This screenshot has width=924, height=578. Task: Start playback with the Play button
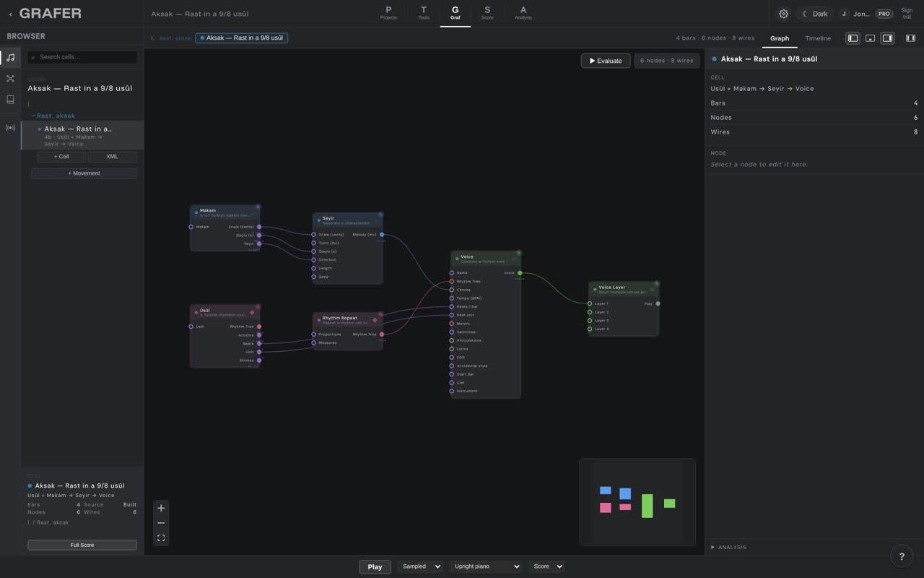pos(375,566)
